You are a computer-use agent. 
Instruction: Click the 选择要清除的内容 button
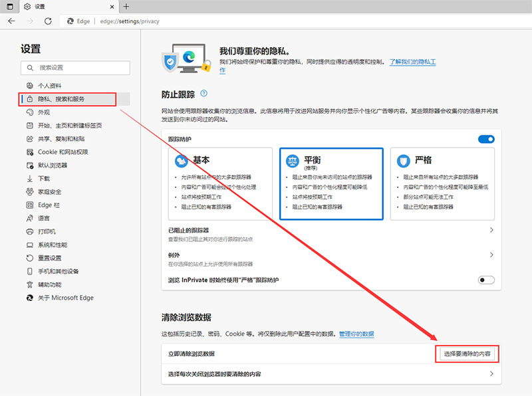coord(469,354)
